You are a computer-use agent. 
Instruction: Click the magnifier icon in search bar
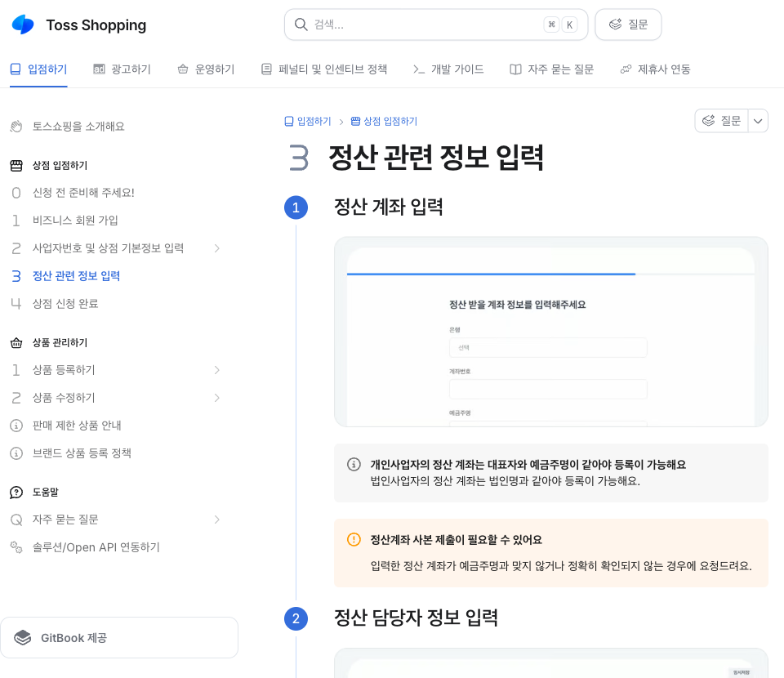click(x=301, y=25)
